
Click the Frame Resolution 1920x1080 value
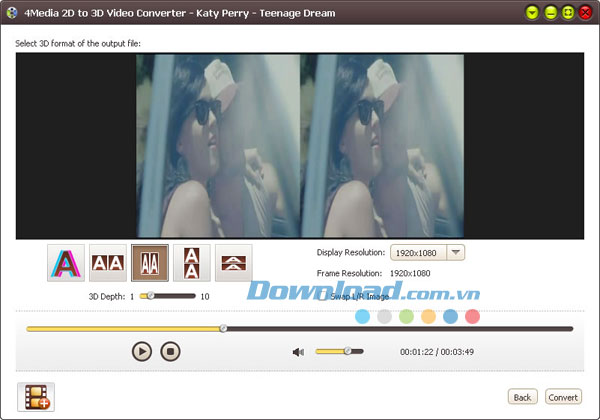410,273
